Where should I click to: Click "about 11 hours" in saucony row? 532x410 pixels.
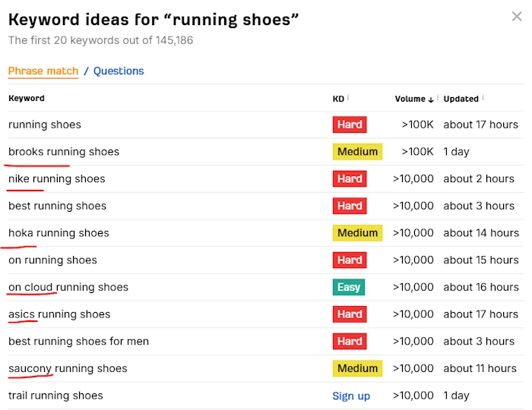480,368
